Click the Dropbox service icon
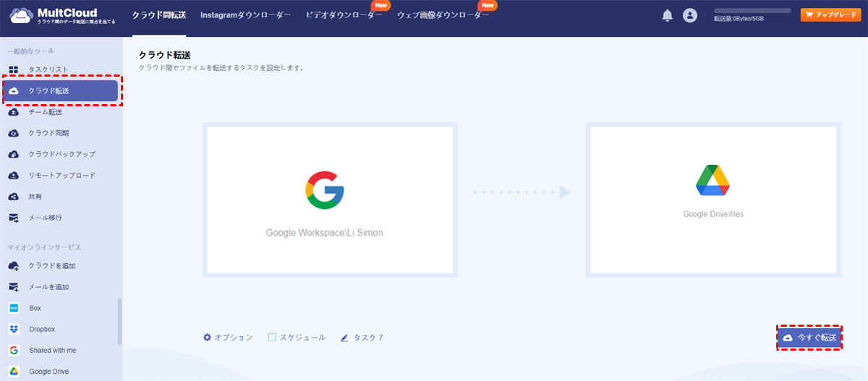Screen dimensions: 868x381 pos(13,329)
